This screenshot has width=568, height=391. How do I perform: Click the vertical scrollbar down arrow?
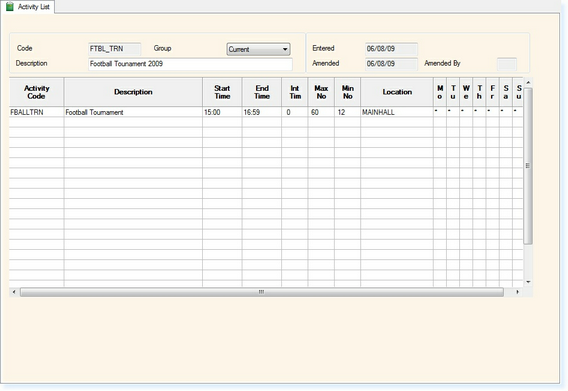528,282
